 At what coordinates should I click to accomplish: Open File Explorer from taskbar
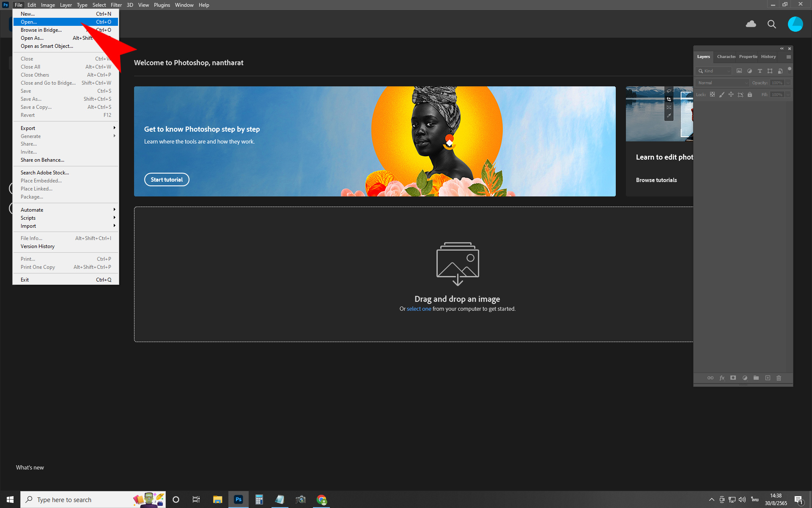(x=217, y=500)
